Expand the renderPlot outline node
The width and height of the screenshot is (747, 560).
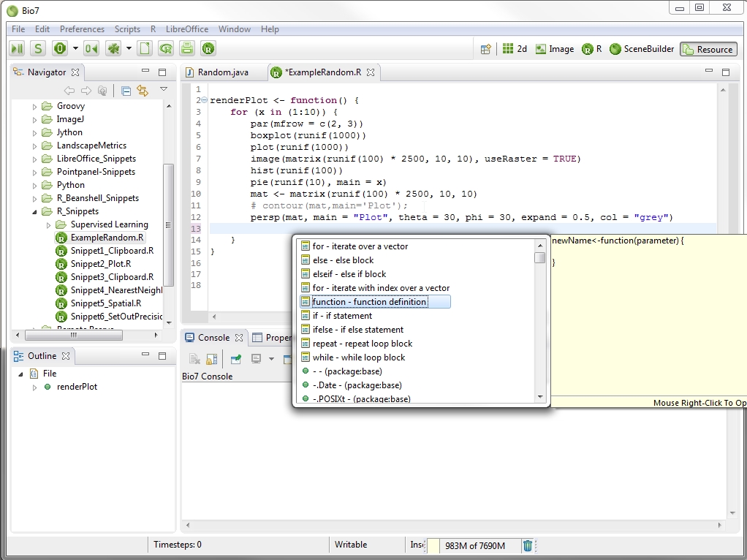34,387
